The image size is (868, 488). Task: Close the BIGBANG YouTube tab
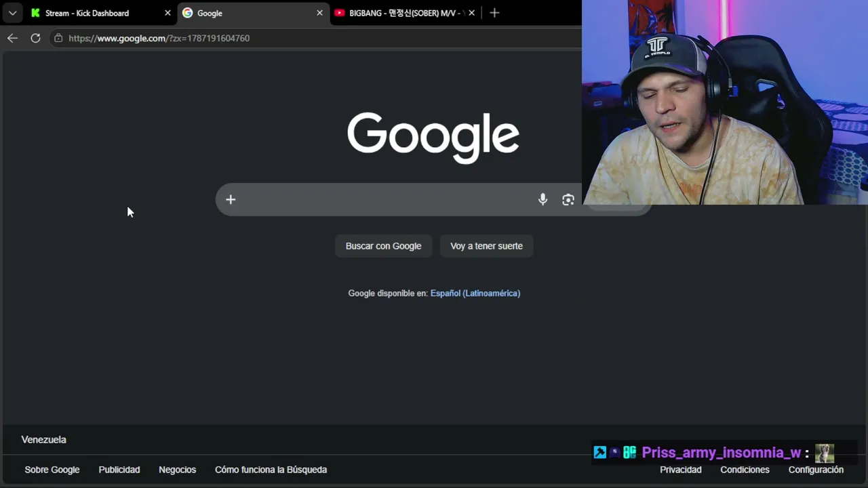[471, 13]
